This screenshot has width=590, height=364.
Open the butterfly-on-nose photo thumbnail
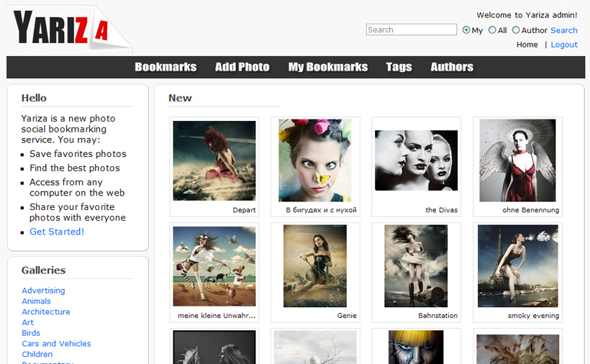click(315, 160)
